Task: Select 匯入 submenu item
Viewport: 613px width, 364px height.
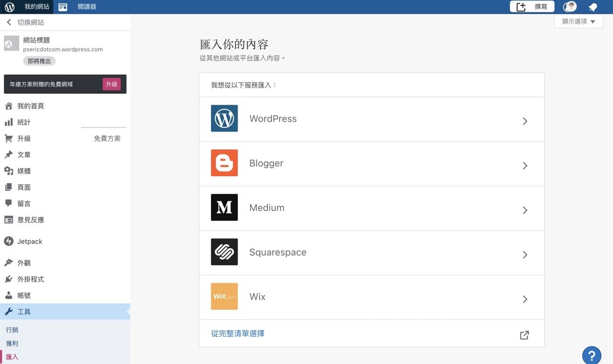Action: tap(12, 357)
